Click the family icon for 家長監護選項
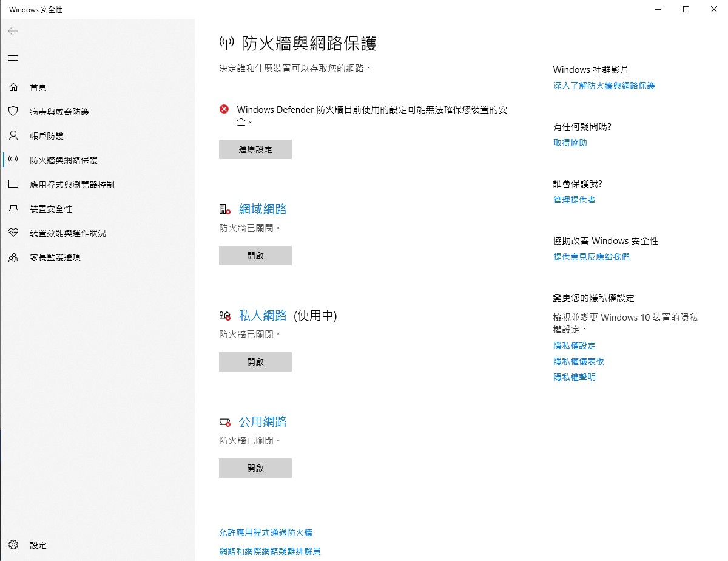This screenshot has width=728, height=561. tap(13, 257)
